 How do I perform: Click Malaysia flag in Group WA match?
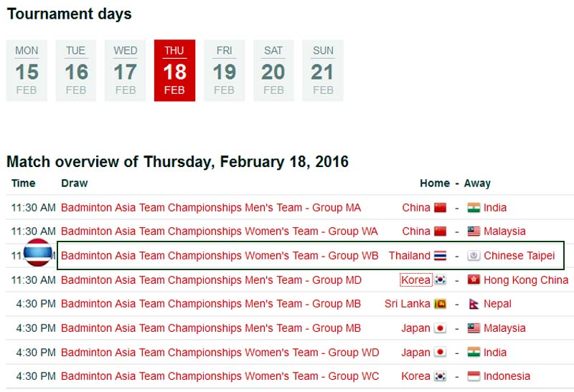tap(474, 231)
